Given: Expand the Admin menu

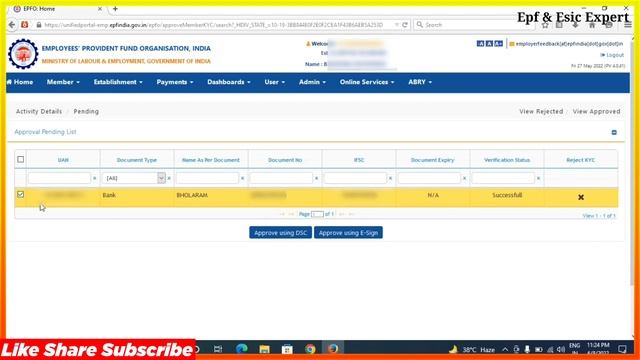Looking at the screenshot, I should [x=312, y=82].
